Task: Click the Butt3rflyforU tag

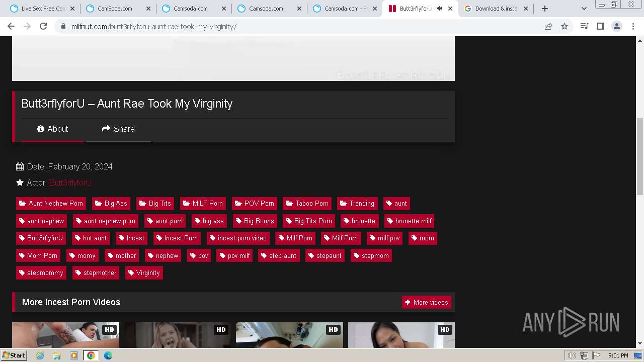Action: 41,238
